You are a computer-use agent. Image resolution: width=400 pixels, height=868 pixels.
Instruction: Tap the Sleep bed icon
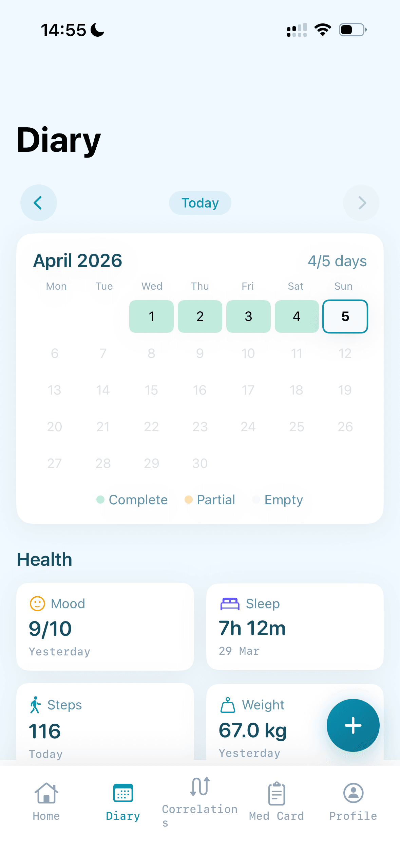230,604
